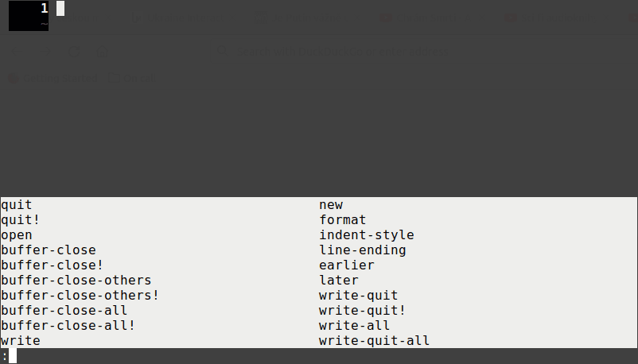Pick the earlier command
Viewport: 638px width, 364px height.
pos(347,265)
